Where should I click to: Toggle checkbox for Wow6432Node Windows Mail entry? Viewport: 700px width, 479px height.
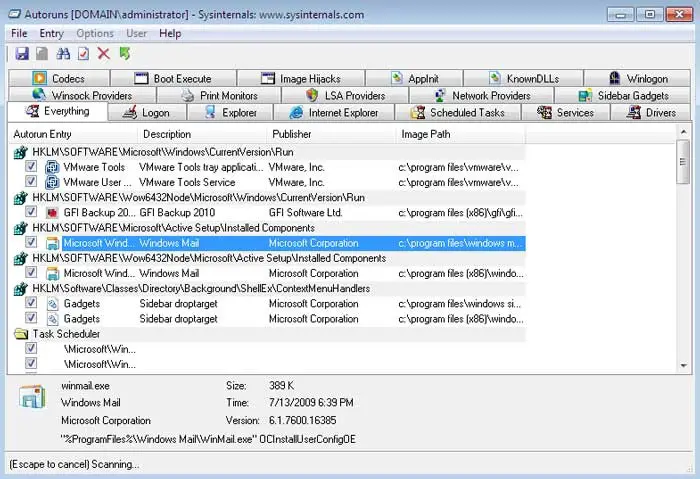point(31,272)
